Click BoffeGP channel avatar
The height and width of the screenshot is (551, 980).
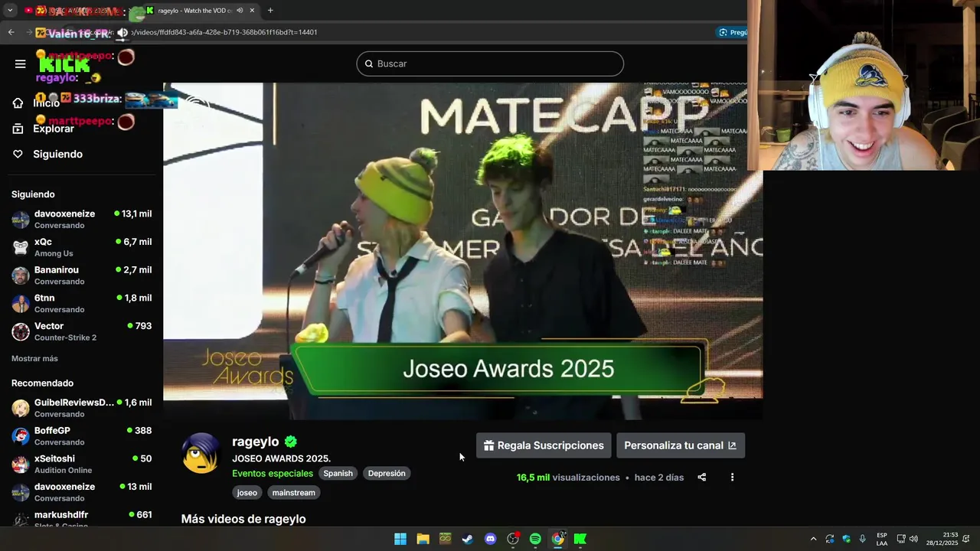tap(21, 436)
